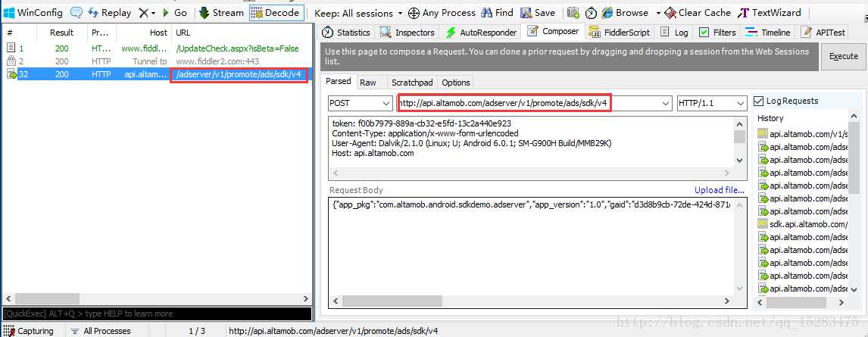868x337 pixels.
Task: Select sdk.api.altamob.com history entry
Action: (x=803, y=224)
